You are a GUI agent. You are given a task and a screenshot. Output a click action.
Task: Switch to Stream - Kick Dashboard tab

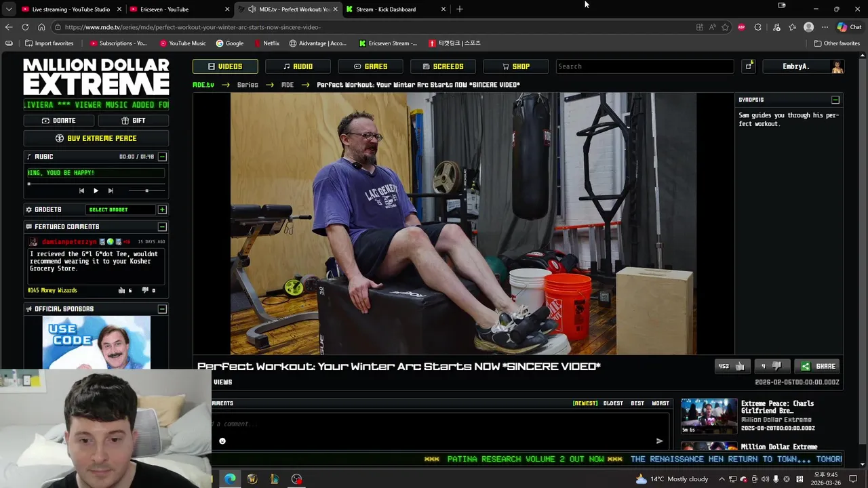click(x=395, y=9)
